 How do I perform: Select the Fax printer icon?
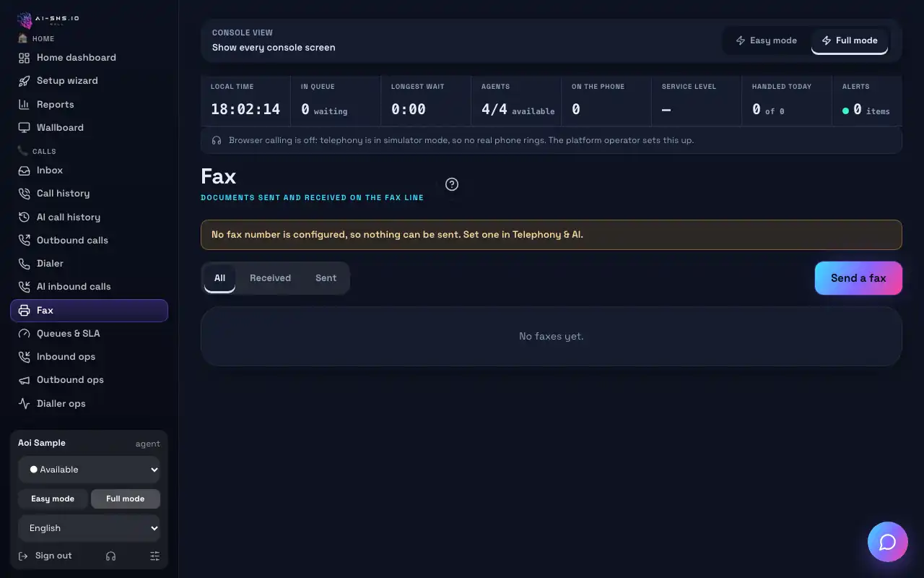(x=24, y=310)
